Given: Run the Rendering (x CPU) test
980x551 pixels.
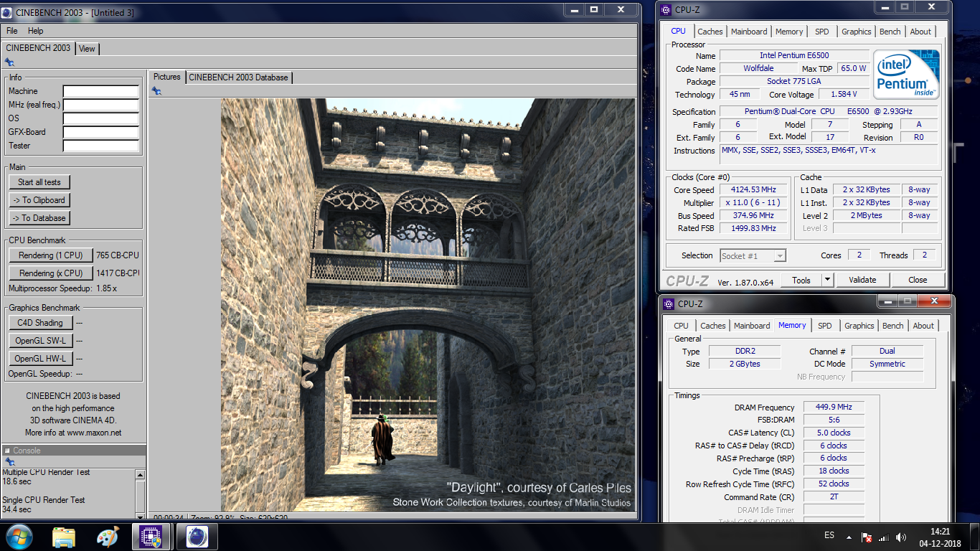Looking at the screenshot, I should tap(51, 273).
